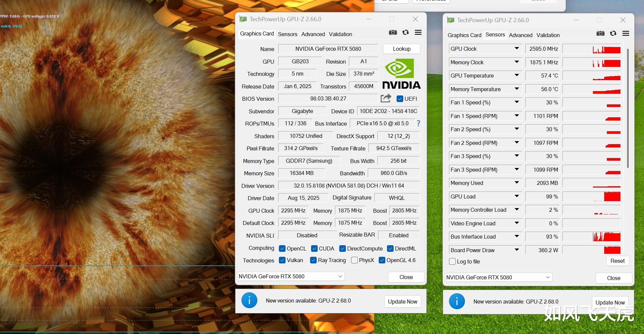Click refresh icon in Sensors GPU-Z window
Viewport: 644px width, 334px height.
click(613, 33)
